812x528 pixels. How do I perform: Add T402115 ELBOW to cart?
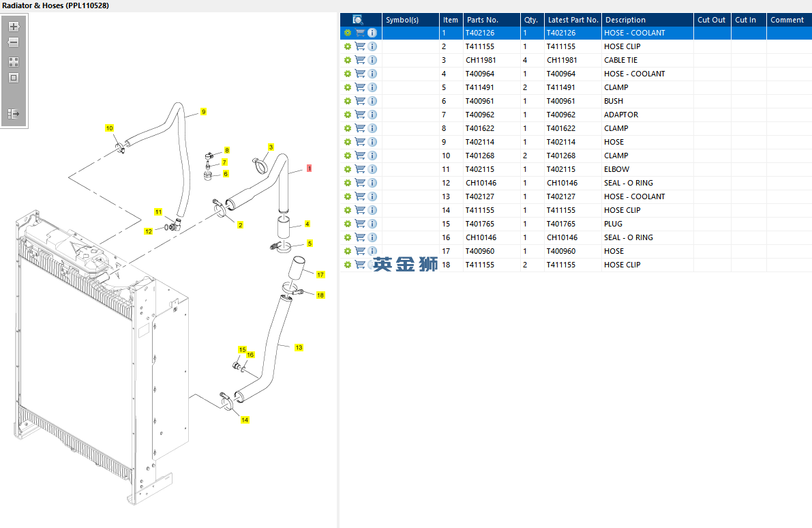pos(360,169)
